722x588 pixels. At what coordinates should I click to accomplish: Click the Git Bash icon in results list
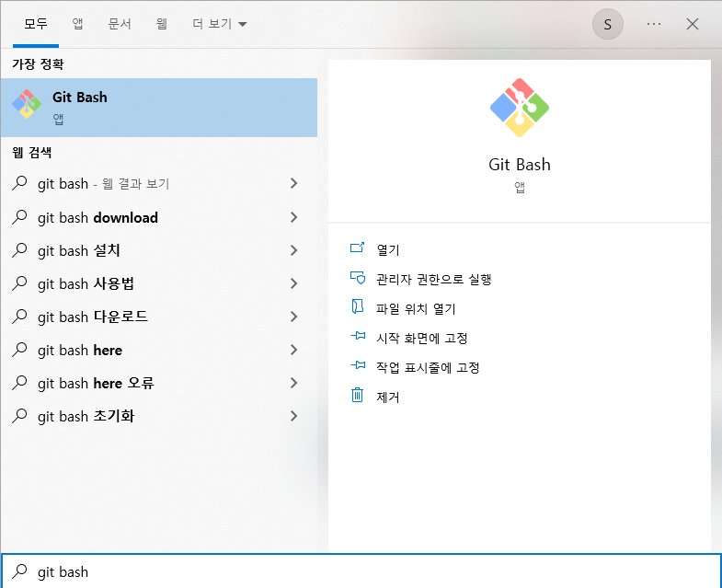coord(27,104)
